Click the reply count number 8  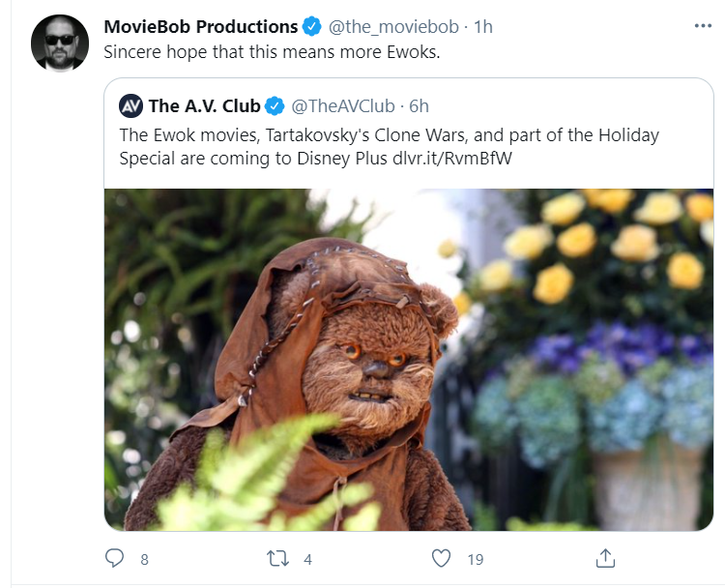pyautogui.click(x=144, y=559)
